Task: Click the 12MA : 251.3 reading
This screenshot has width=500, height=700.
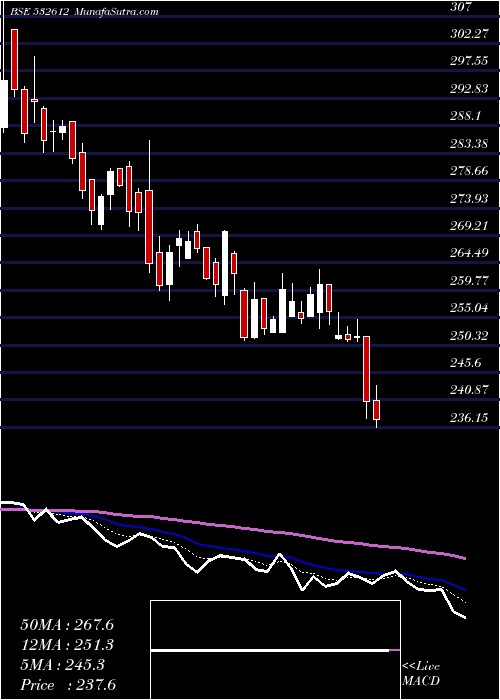Action: 67,645
